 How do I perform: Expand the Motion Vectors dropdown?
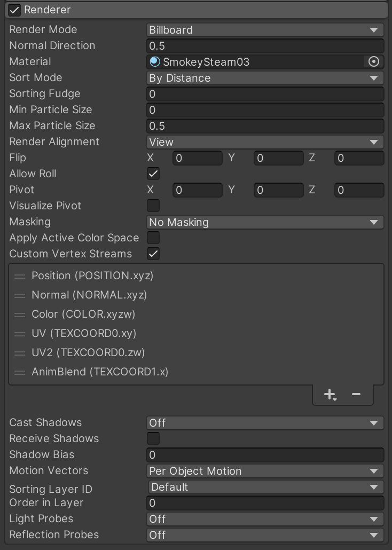(265, 471)
